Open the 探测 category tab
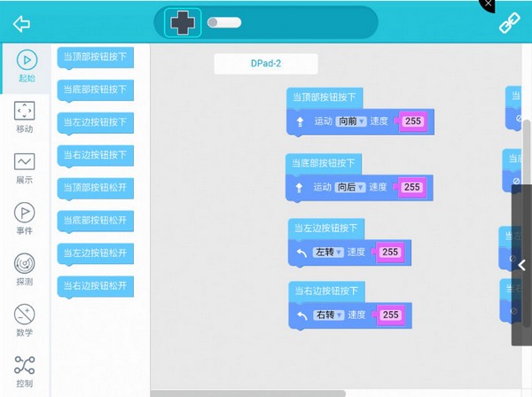Image resolution: width=532 pixels, height=397 pixels. tap(25, 269)
